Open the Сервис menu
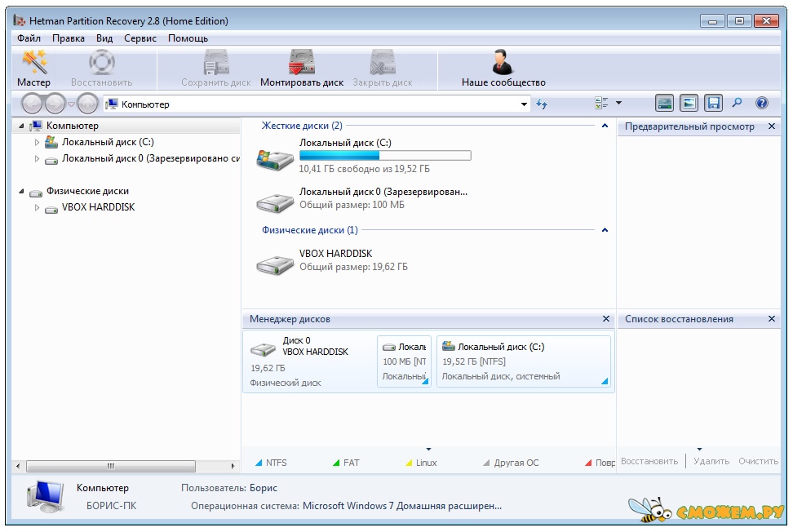Viewport: 793px width, 532px height. pyautogui.click(x=140, y=38)
